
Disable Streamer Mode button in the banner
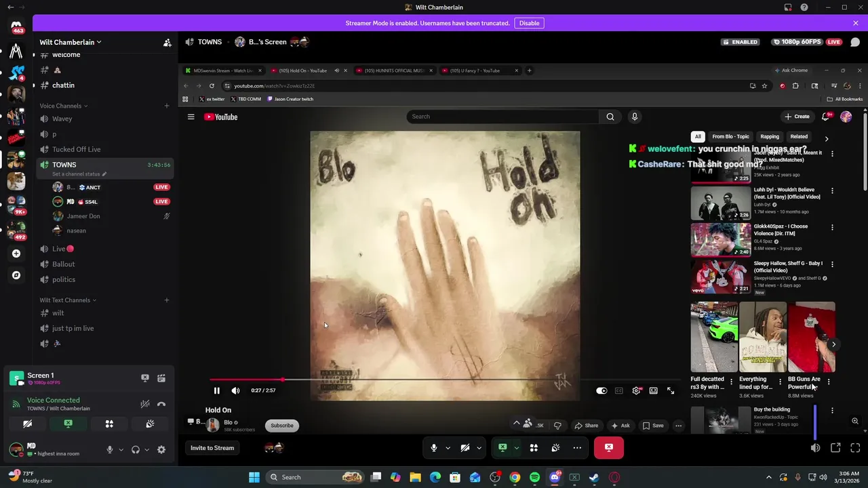tap(529, 23)
